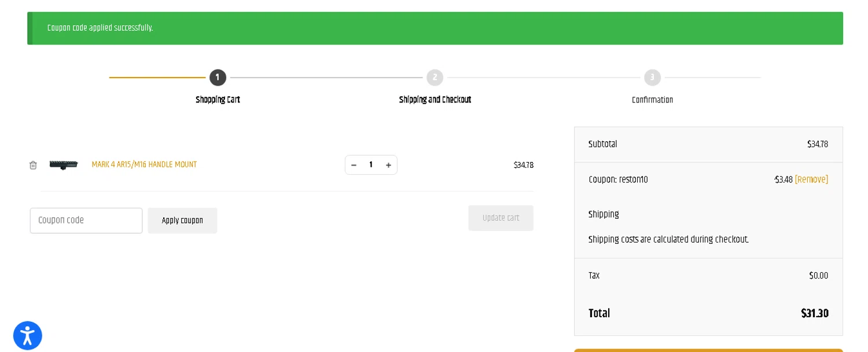Select step 2 circle in checkout progress
The image size is (868, 352).
435,78
